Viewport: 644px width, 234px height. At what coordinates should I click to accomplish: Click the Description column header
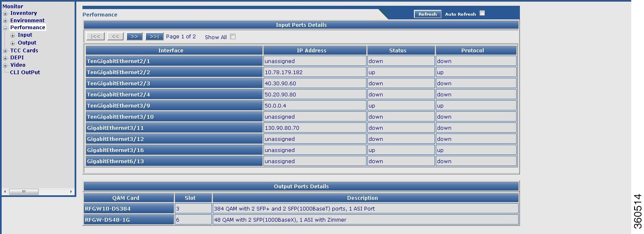365,198
